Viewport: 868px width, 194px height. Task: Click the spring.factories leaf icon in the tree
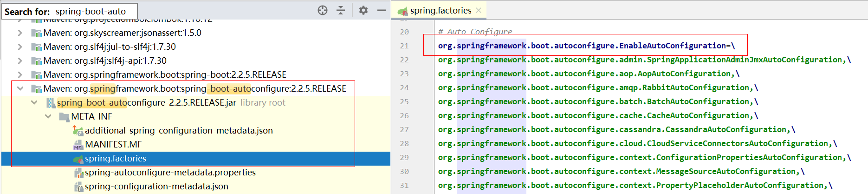pyautogui.click(x=78, y=159)
